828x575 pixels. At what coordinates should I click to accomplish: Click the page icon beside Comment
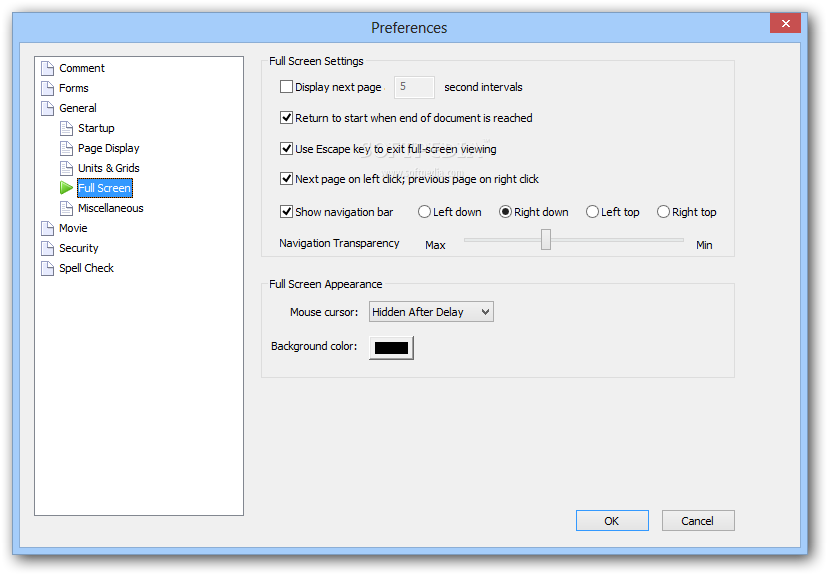48,68
